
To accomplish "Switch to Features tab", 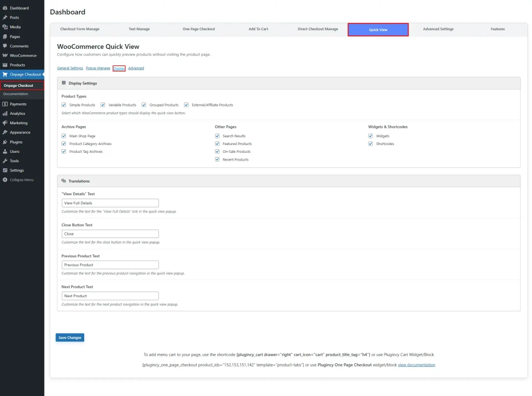I will pos(498,29).
